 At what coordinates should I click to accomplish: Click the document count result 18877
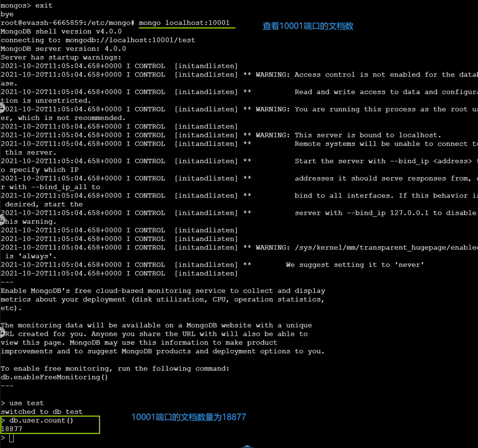(x=10, y=428)
